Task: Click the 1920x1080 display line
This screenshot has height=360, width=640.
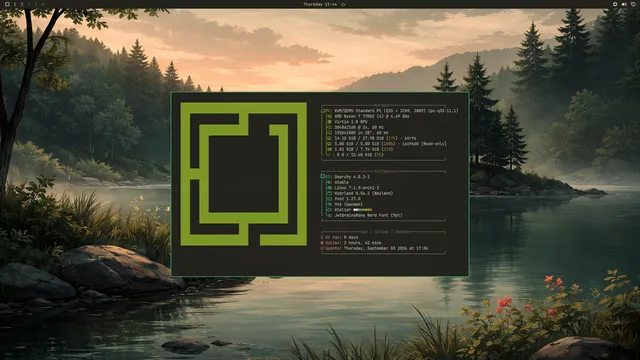Action: click(361, 133)
